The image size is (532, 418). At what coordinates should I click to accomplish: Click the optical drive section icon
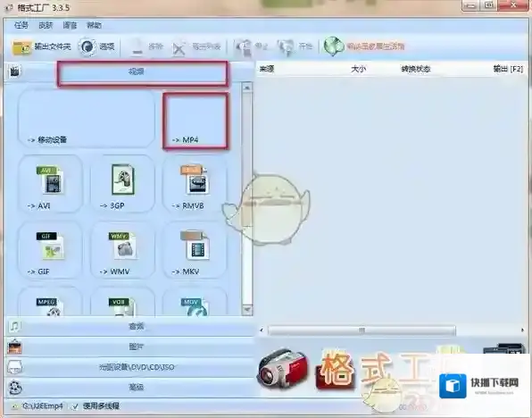click(x=14, y=367)
